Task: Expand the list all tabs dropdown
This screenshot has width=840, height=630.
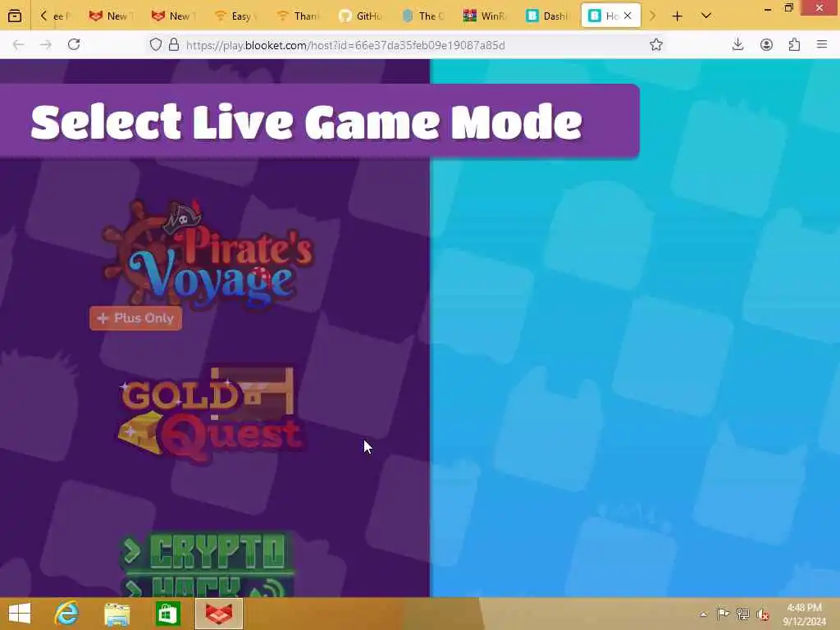Action: [706, 16]
